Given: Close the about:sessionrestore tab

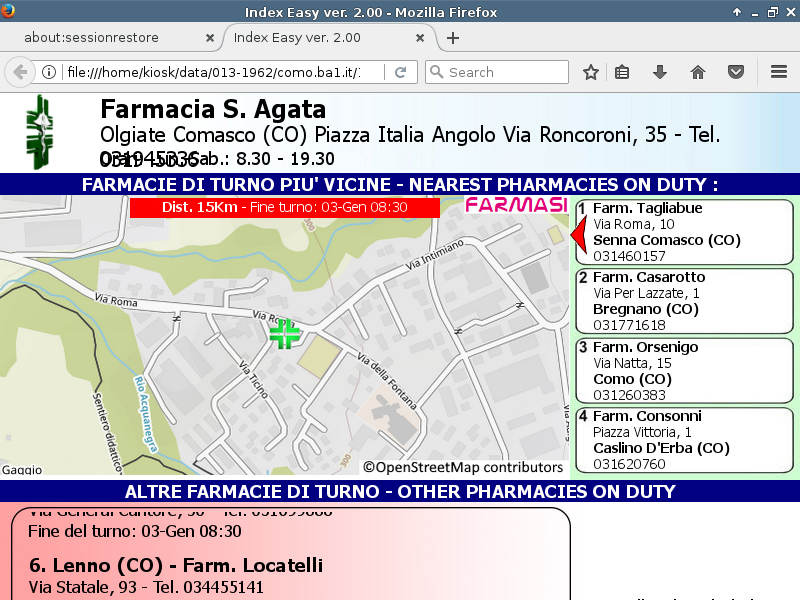Looking at the screenshot, I should tap(209, 38).
